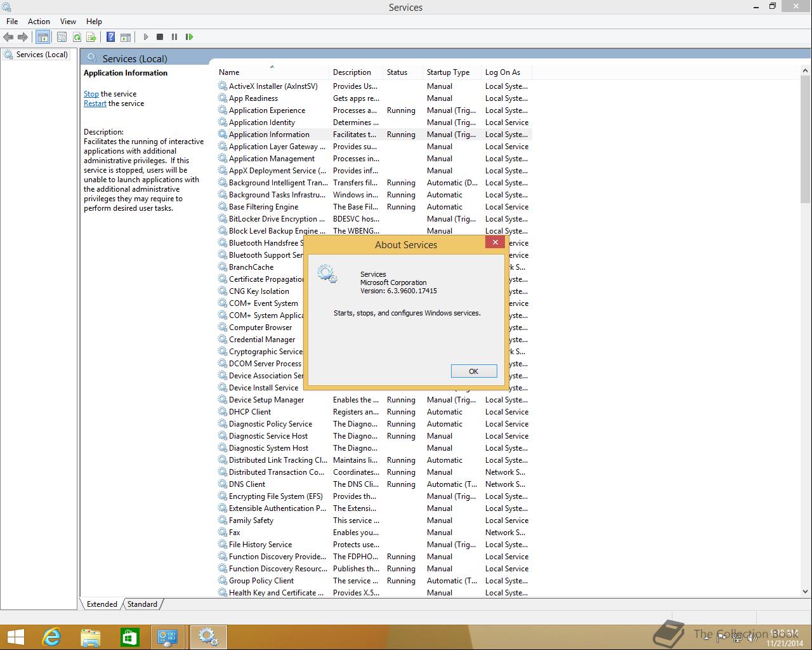
Task: Click the Forward arrow in the toolbar
Action: pos(23,37)
